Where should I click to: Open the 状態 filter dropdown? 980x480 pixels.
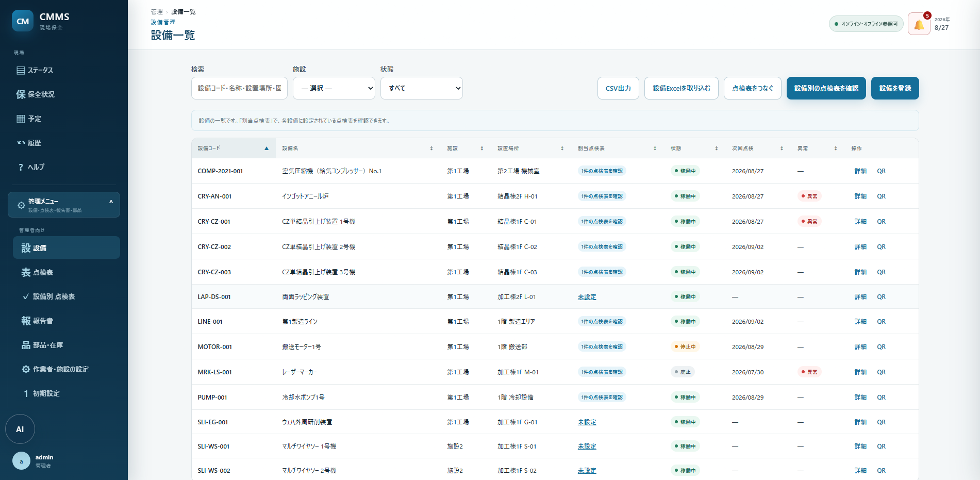pyautogui.click(x=422, y=88)
